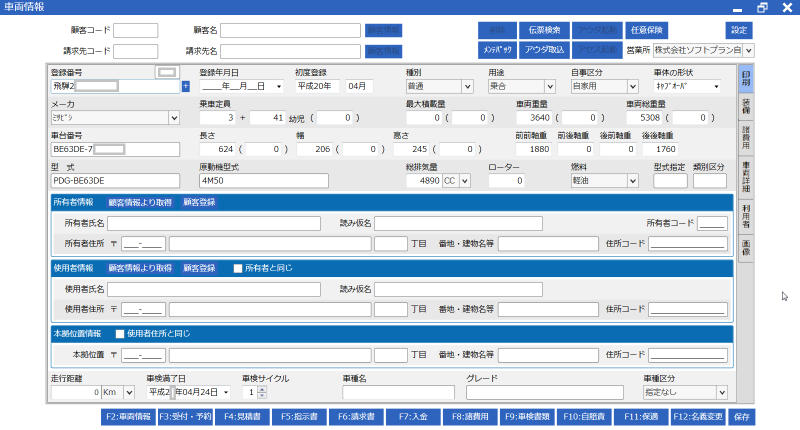This screenshot has height=430, width=800.
Task: Click the 設定 settings button
Action: click(x=738, y=30)
